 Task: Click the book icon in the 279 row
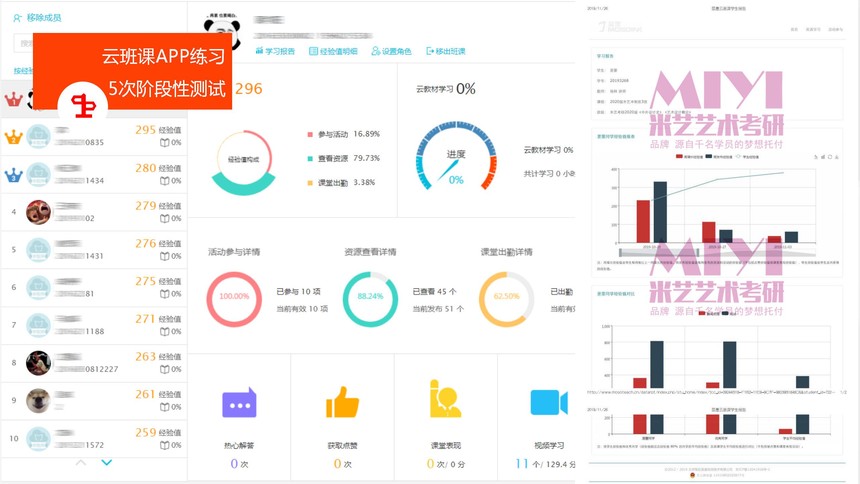pos(165,218)
